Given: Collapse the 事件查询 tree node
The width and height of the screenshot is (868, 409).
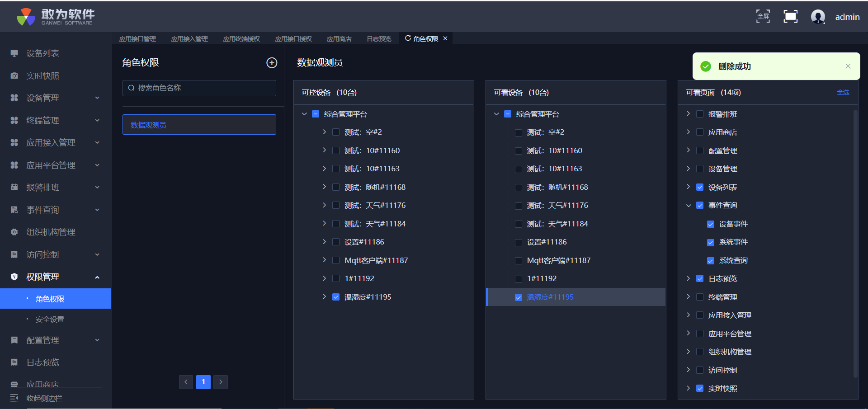Looking at the screenshot, I should (x=689, y=206).
